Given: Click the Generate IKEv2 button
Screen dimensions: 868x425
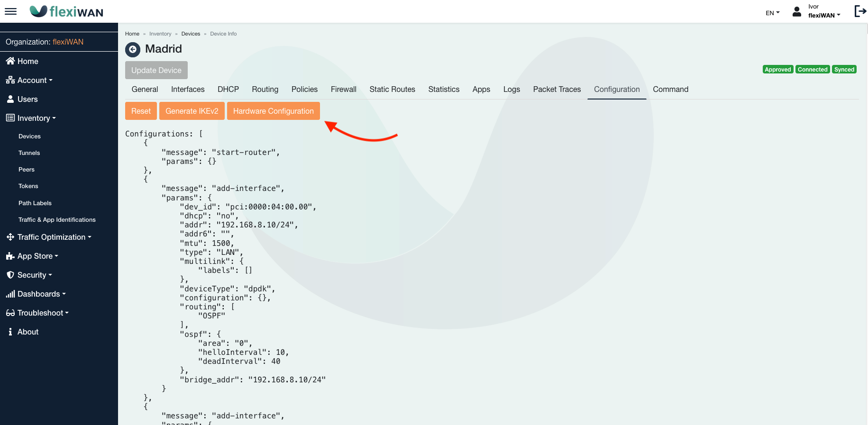Looking at the screenshot, I should pyautogui.click(x=192, y=111).
